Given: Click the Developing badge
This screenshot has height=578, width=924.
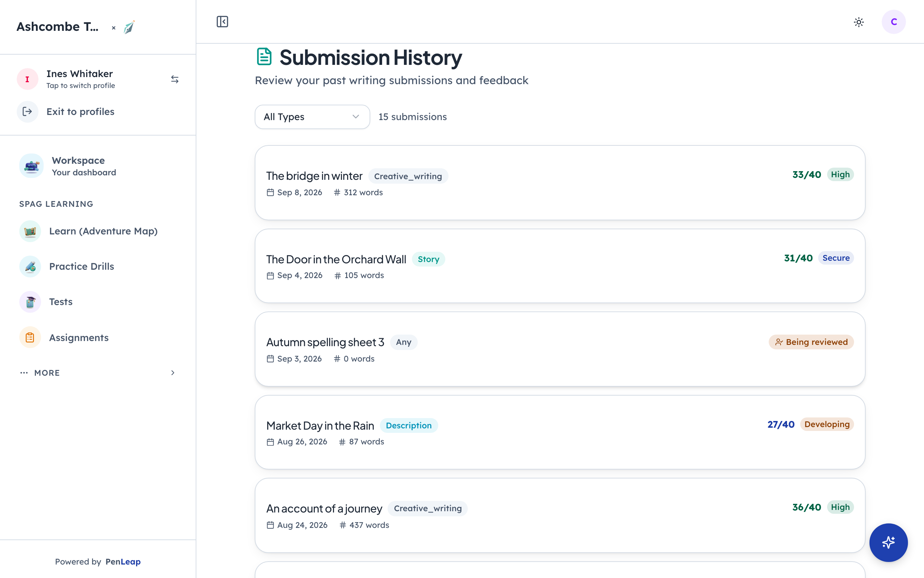Looking at the screenshot, I should [827, 424].
